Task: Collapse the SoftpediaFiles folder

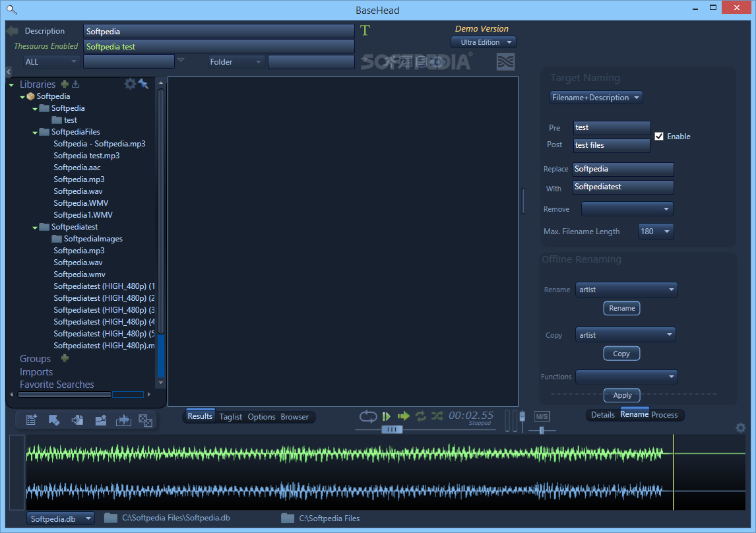Action: click(x=35, y=133)
